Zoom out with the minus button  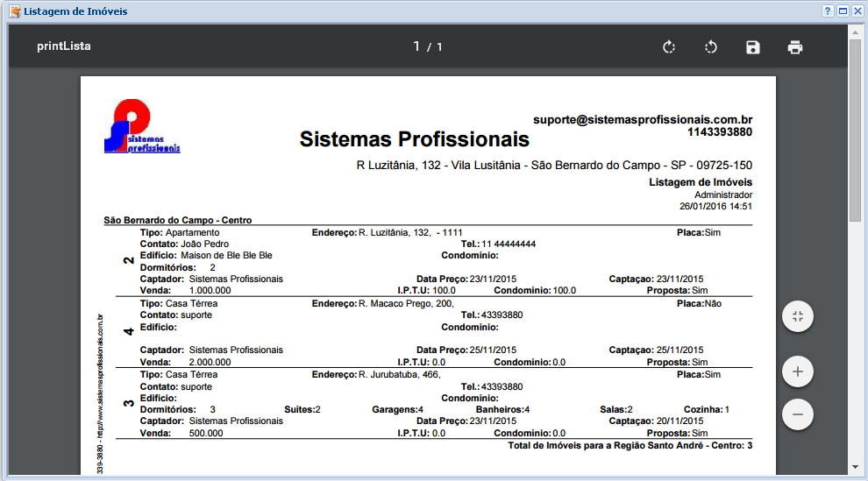798,414
